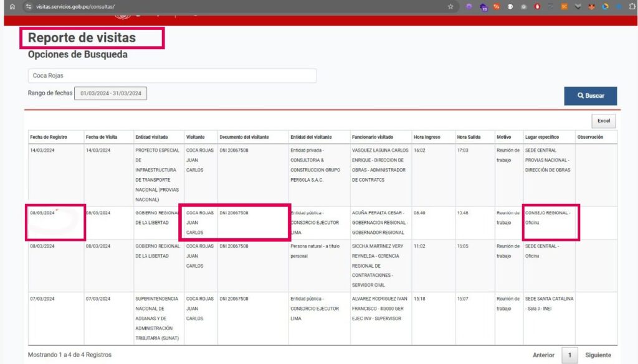Click the orange SC extension icon
The image size is (638, 364).
[564, 6]
